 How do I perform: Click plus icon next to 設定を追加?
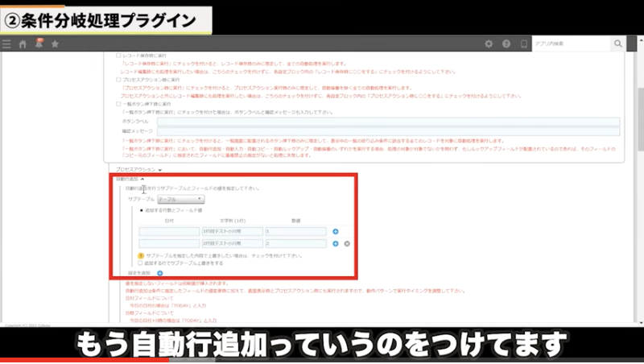[x=160, y=274]
